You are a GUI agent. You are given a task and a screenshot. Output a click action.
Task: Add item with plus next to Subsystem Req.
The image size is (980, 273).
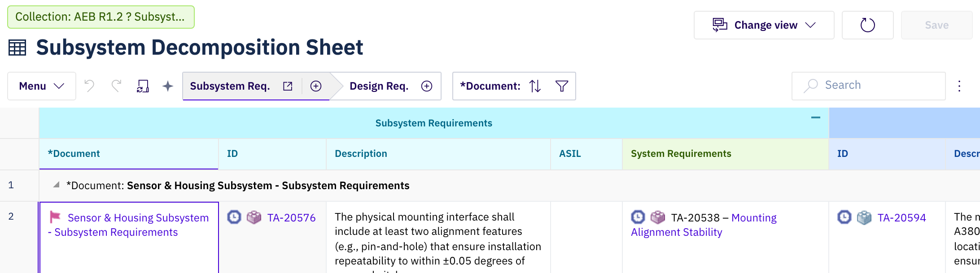tap(316, 86)
